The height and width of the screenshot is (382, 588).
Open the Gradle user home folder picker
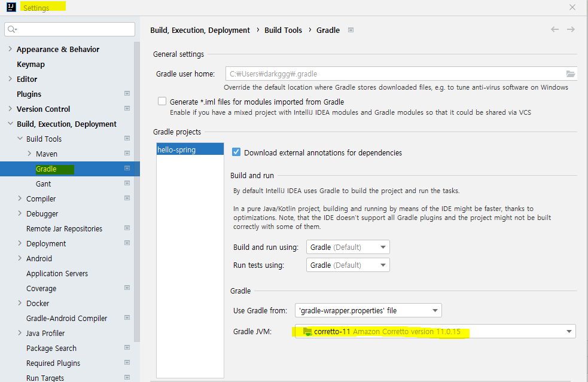[570, 74]
